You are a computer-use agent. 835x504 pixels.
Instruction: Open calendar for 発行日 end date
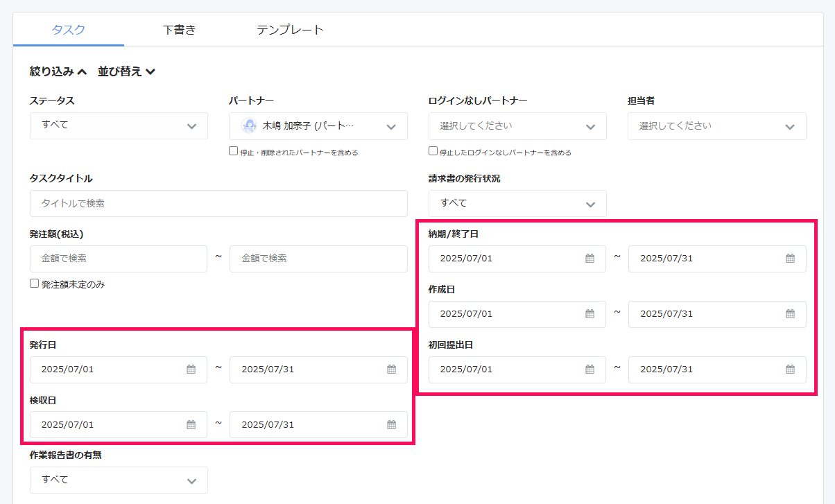(x=391, y=370)
